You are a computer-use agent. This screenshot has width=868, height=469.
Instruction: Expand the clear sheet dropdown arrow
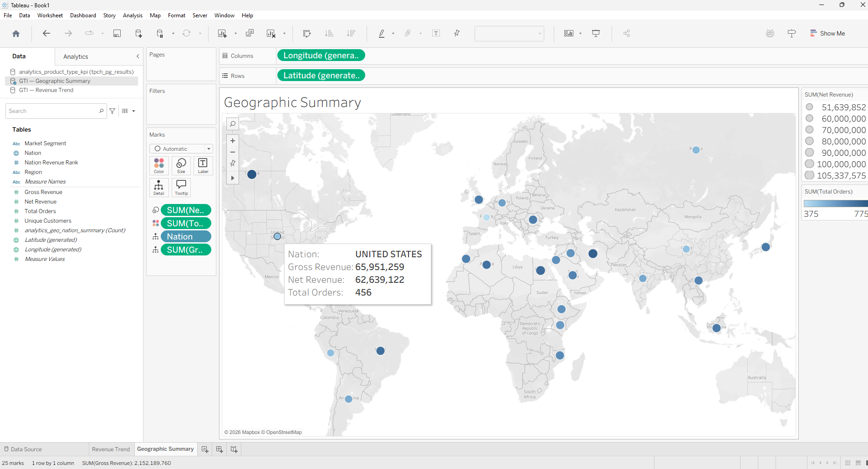(x=284, y=33)
